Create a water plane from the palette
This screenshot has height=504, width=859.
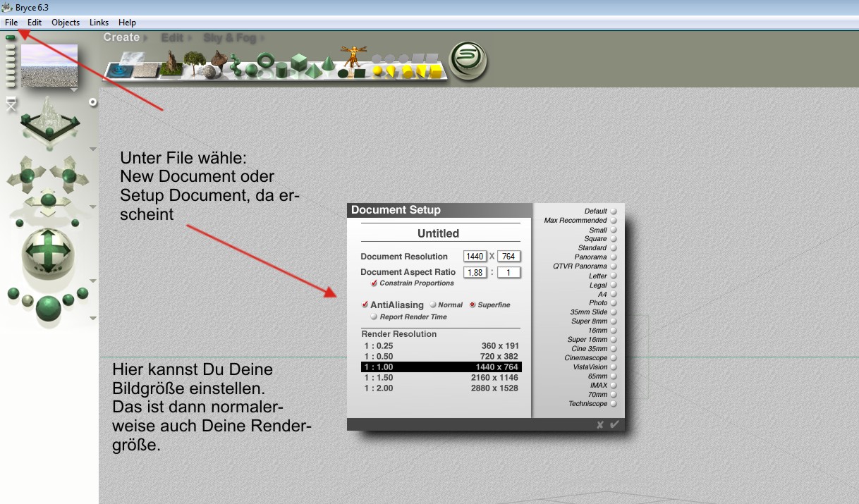119,70
